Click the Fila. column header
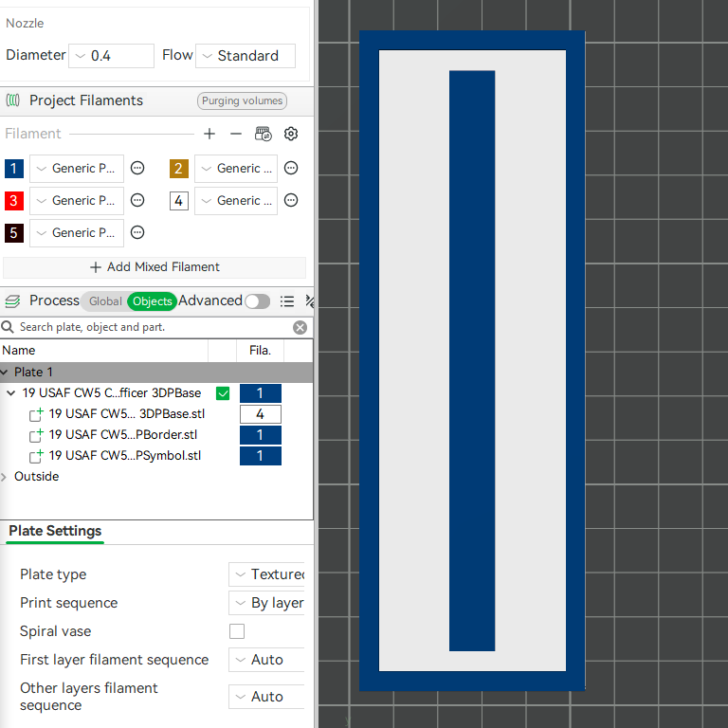Viewport: 728px width, 728px height. pos(260,350)
